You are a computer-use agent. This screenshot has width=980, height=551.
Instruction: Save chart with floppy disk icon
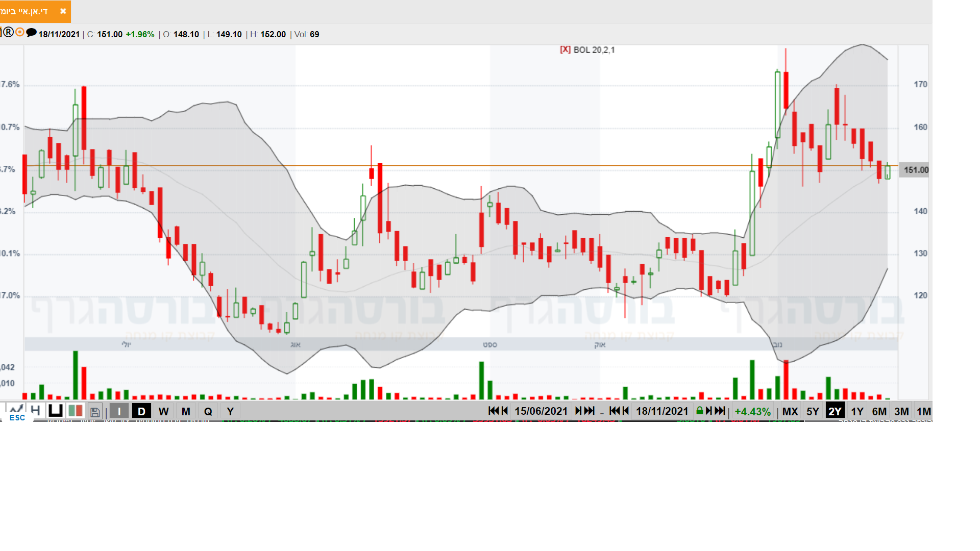click(95, 412)
